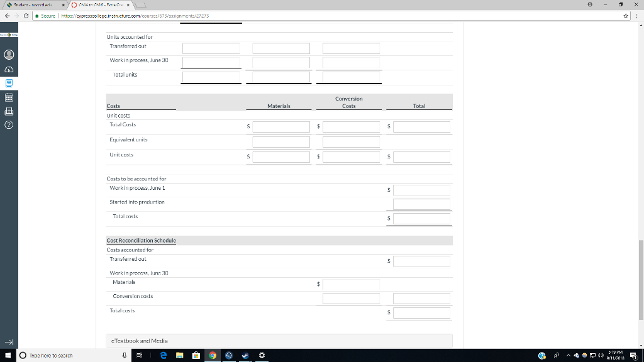Click Work in process June 1 input

[x=421, y=190]
